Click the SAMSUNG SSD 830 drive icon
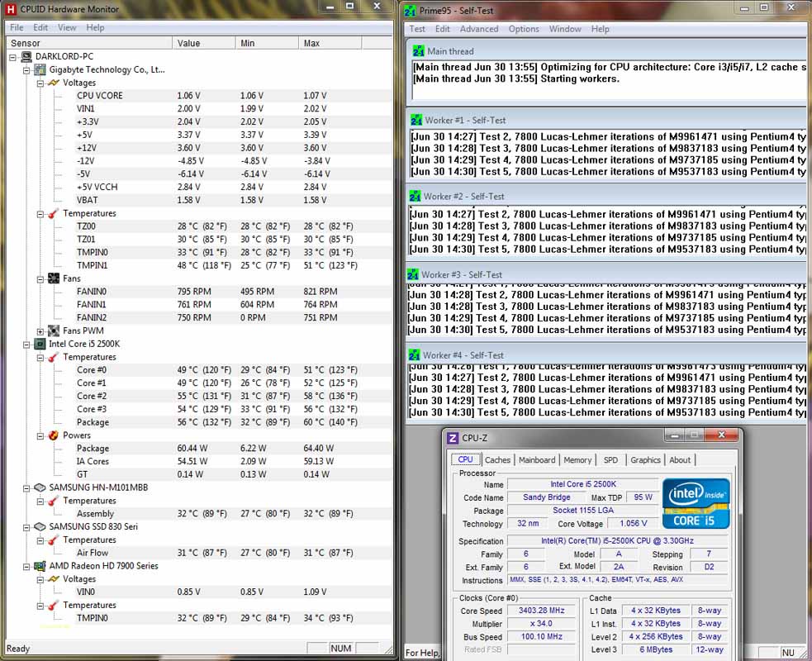 point(40,527)
